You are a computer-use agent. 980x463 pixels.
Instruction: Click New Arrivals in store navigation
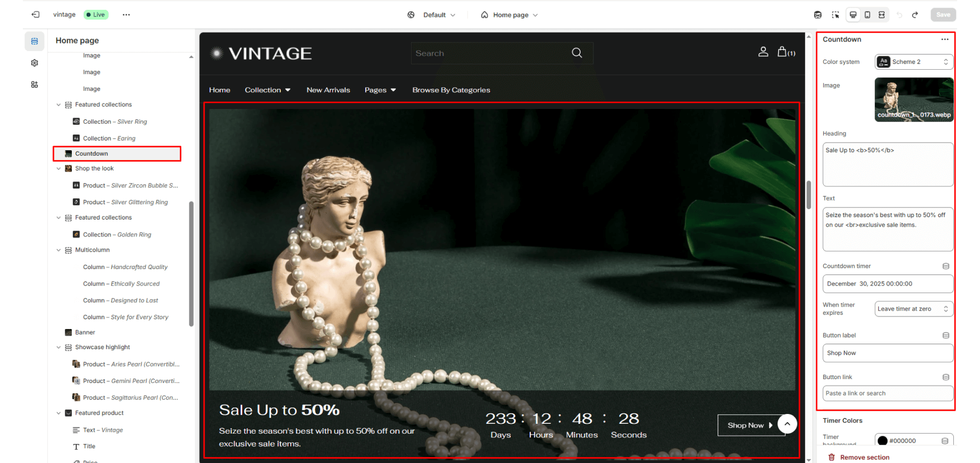pyautogui.click(x=328, y=90)
